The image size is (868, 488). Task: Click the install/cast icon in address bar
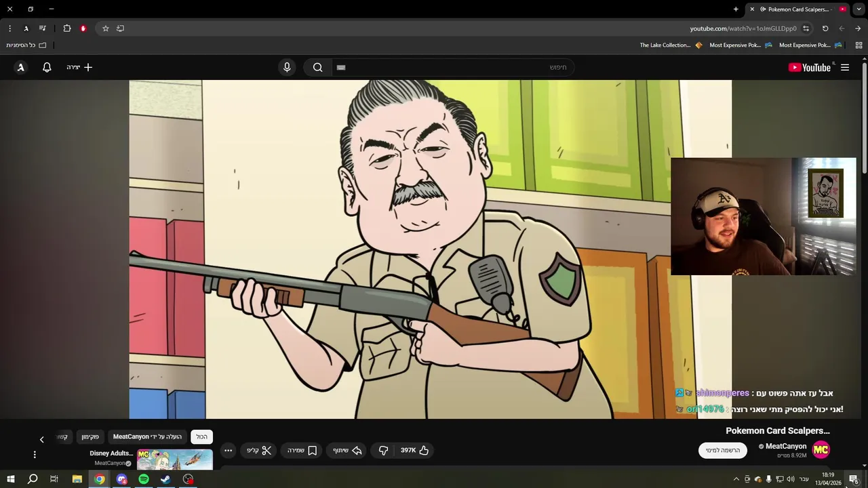coord(120,28)
